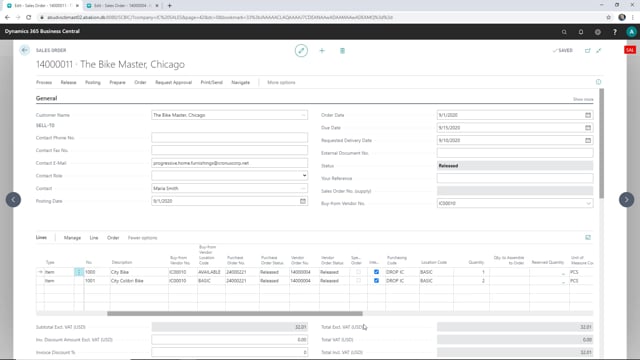Viewport: 640px width, 360px height.
Task: Tick Special Order checkbox on City Bike row
Action: 358,272
